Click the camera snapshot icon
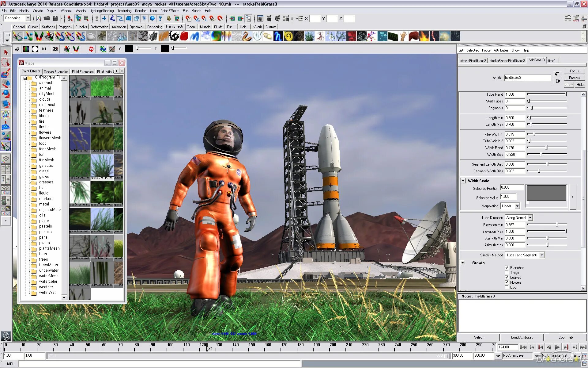Viewport: 588px width, 368px height. (55, 49)
